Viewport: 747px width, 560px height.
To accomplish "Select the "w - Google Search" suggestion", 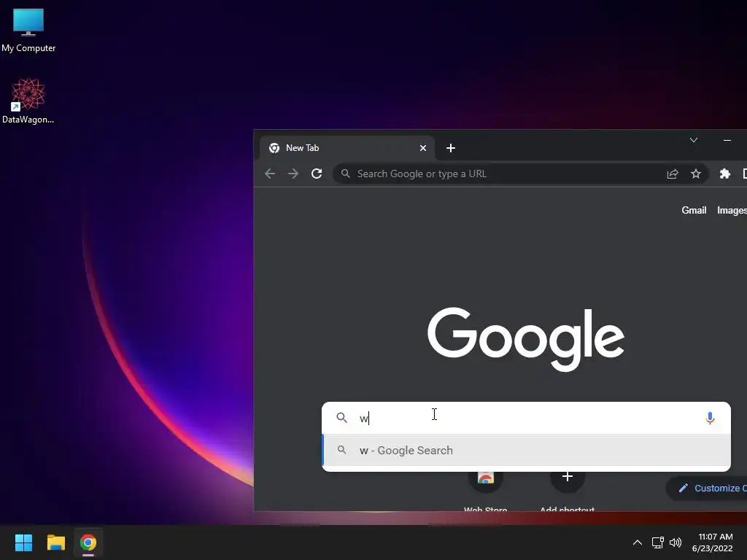I will coord(526,450).
